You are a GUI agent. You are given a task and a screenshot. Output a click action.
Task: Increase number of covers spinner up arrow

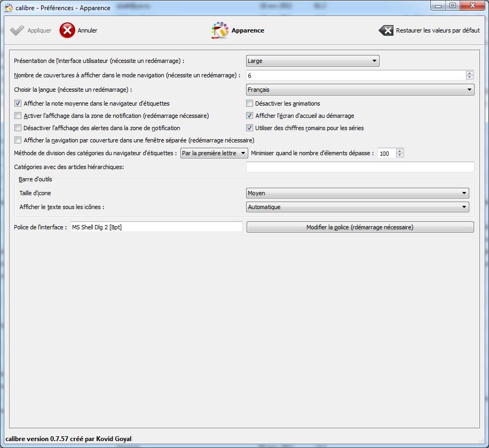(470, 73)
